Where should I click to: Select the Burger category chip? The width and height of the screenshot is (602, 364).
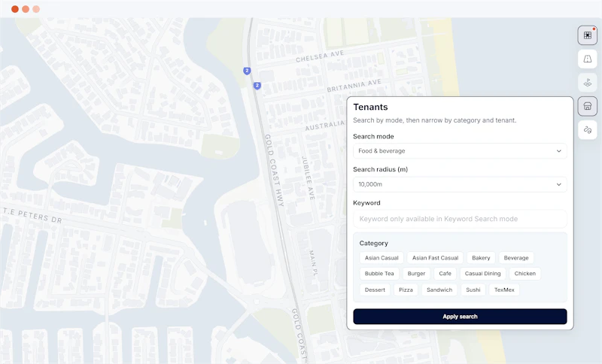416,274
